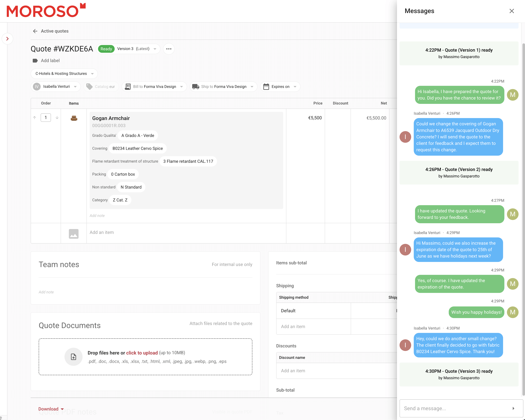Open the Isabella Venturi contact dropdown
525x420 pixels.
point(56,86)
